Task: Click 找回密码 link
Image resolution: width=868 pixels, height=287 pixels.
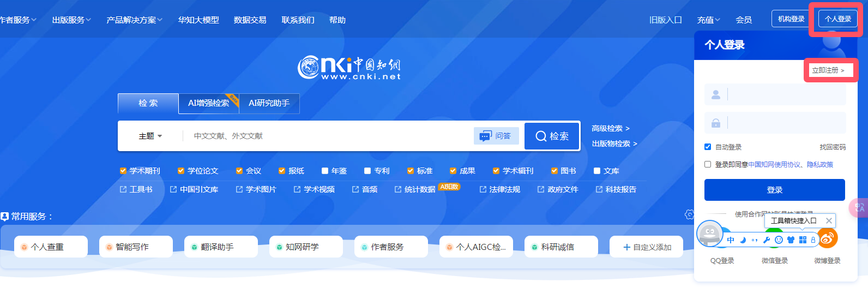Action: click(833, 147)
